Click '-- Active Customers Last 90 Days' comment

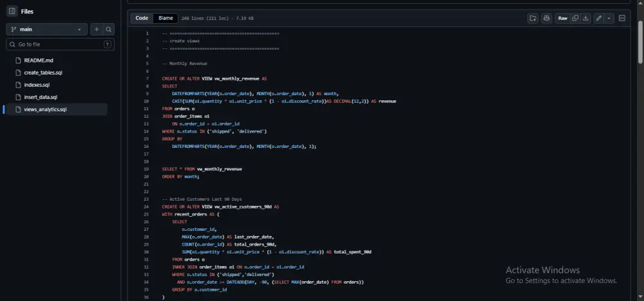(x=202, y=199)
